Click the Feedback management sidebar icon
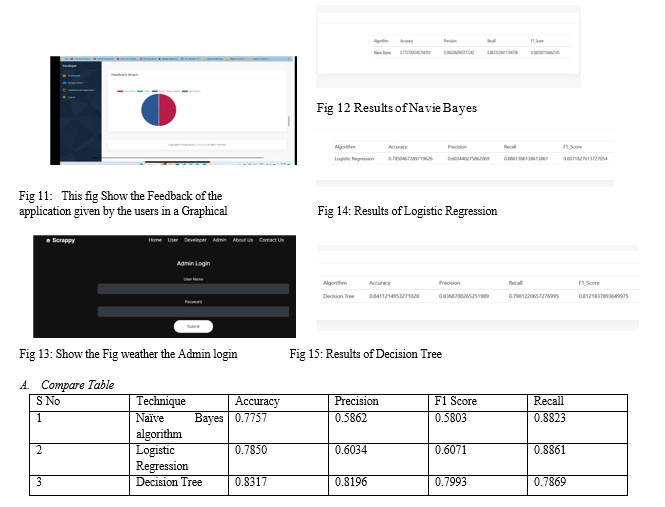Viewport: 665px width, 507px height. (x=64, y=90)
